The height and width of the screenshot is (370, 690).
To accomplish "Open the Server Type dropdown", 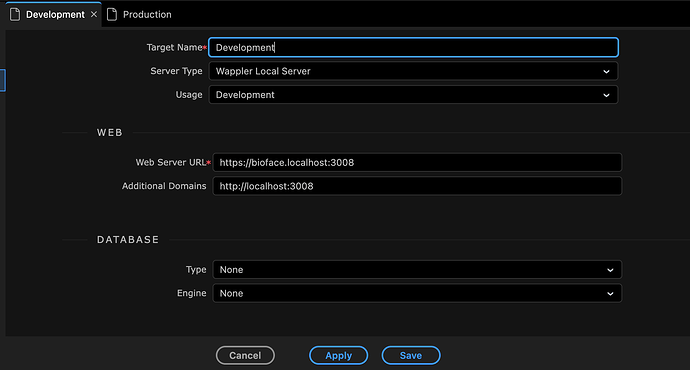I will click(x=413, y=71).
